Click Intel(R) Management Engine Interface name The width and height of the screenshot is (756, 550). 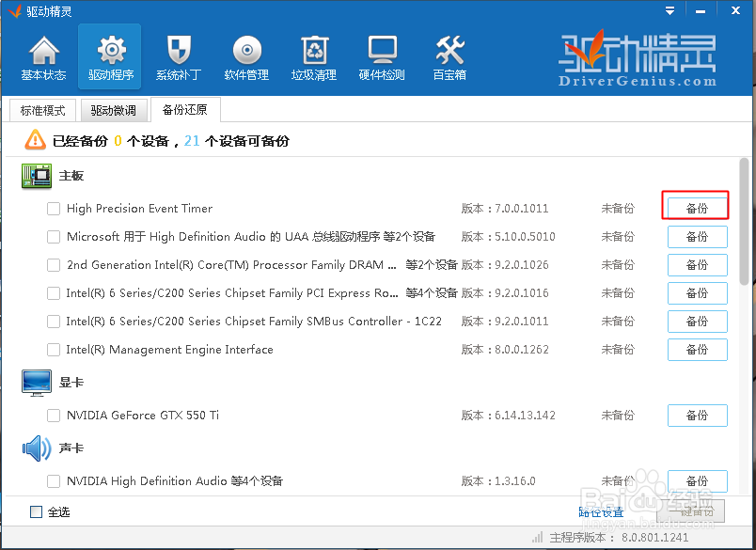pos(169,350)
